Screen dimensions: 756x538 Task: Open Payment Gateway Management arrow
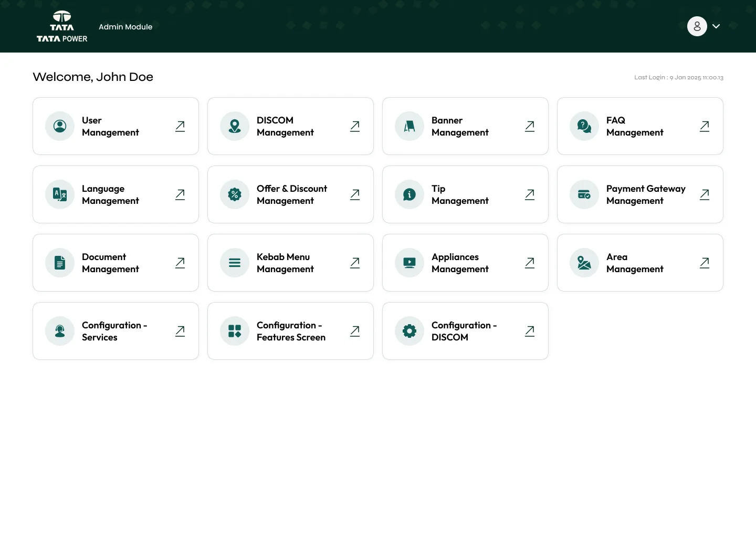point(705,194)
